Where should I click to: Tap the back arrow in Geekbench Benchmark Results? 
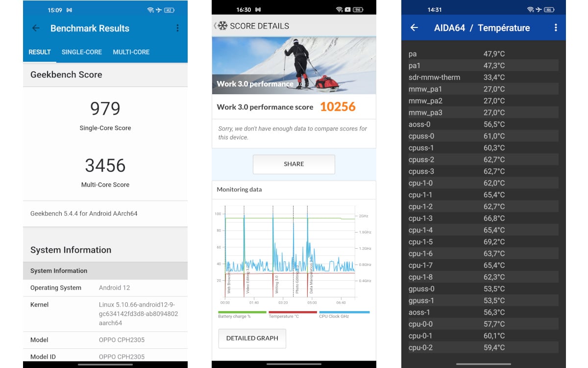coord(36,28)
